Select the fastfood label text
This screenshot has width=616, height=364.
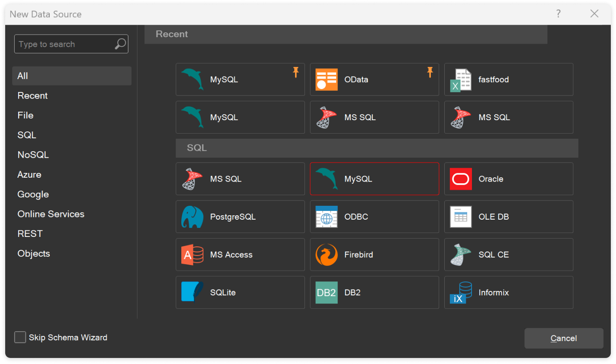494,80
